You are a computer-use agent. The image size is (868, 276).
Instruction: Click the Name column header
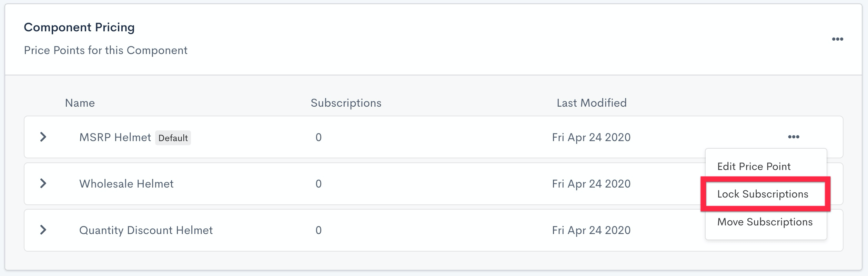(80, 103)
